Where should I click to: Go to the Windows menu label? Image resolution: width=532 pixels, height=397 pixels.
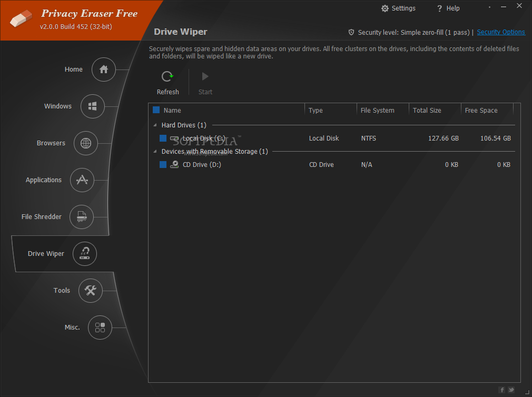[x=58, y=106]
